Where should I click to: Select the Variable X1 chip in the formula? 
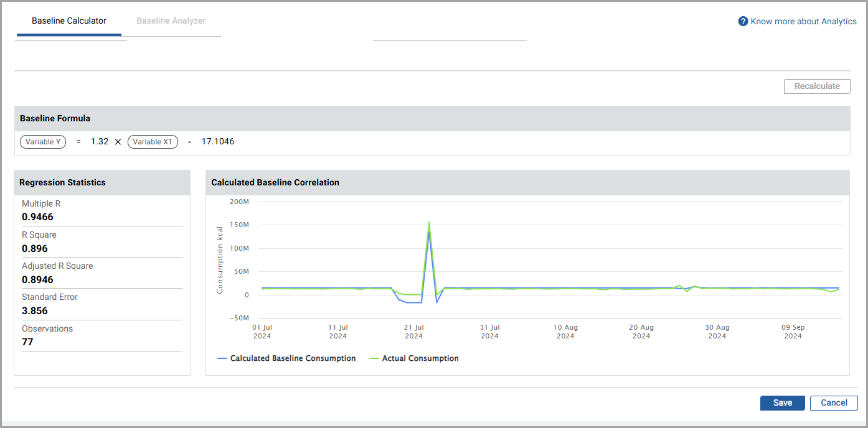[x=153, y=142]
